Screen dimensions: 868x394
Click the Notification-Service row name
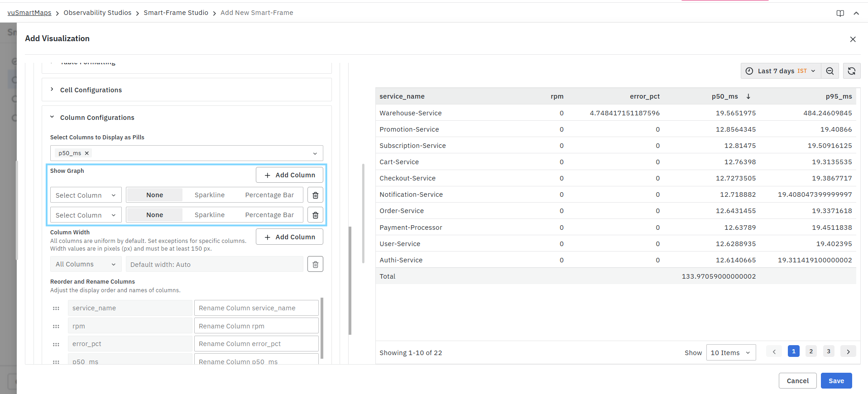coord(411,195)
